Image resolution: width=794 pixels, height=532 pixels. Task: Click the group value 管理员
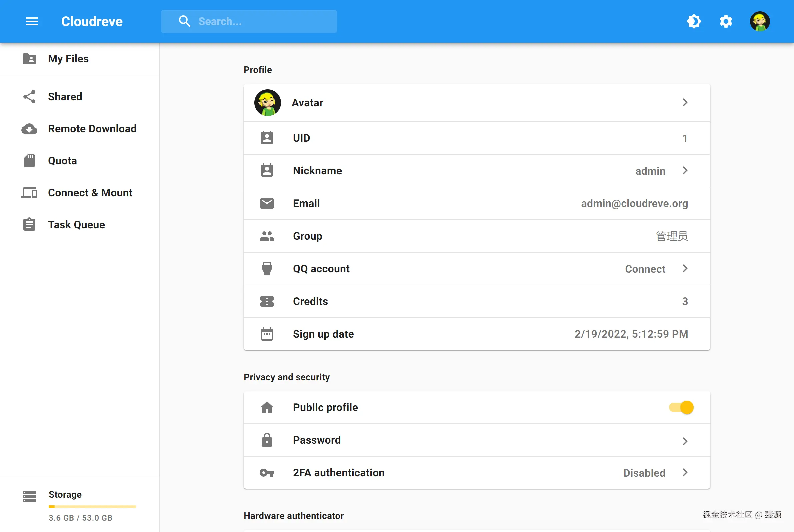click(x=672, y=236)
